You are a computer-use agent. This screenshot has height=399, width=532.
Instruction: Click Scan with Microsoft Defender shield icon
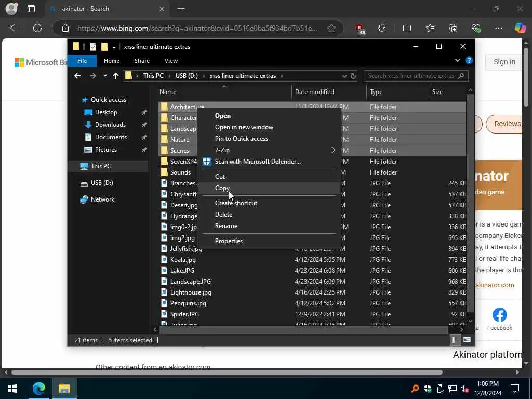pyautogui.click(x=207, y=162)
